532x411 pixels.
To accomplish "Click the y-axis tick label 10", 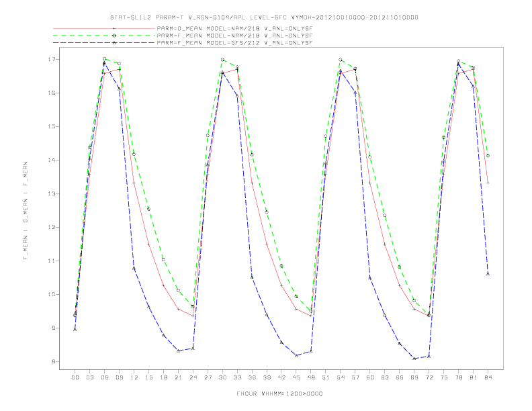I will coord(52,294).
